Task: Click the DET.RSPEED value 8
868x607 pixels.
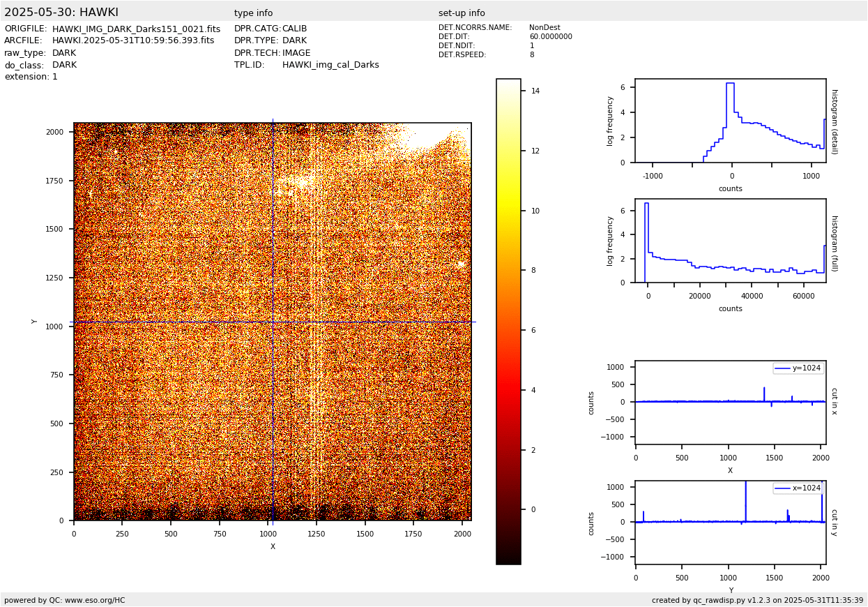Action: (x=532, y=55)
